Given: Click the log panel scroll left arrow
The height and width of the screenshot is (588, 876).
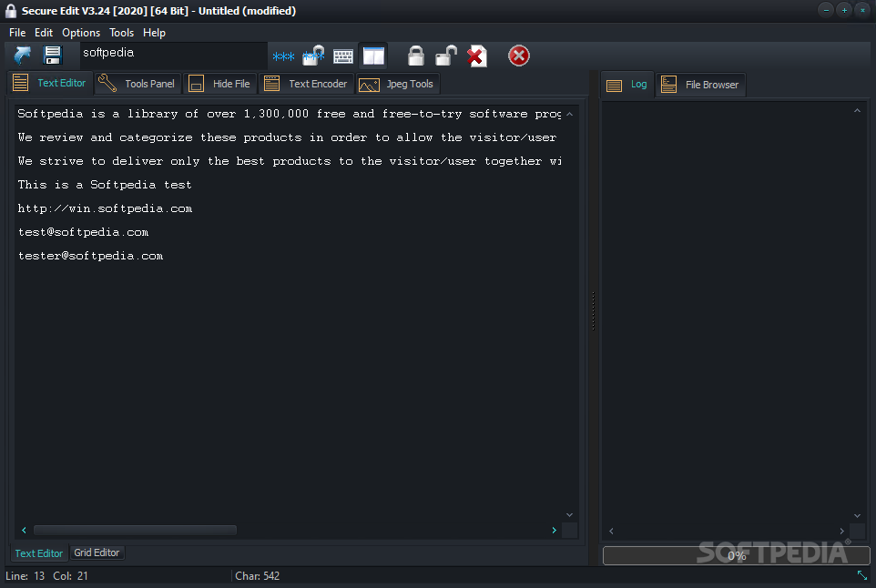Looking at the screenshot, I should (611, 531).
